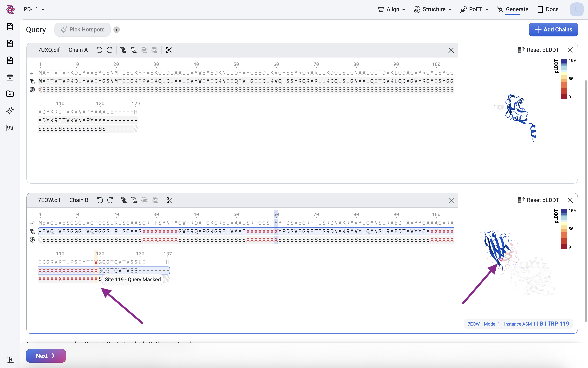Screen dimensions: 588x368
Task: Click the 7UXQ.cif file name label
Action: pyautogui.click(x=49, y=50)
